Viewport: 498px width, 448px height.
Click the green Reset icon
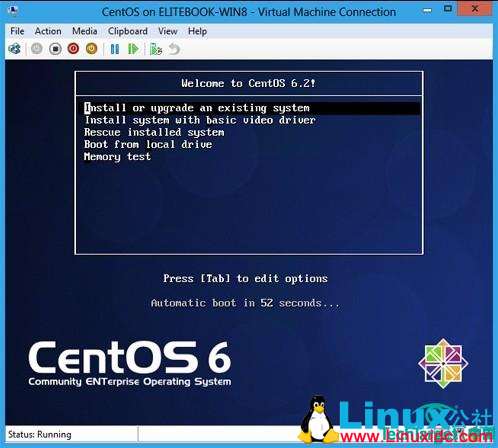click(x=133, y=49)
